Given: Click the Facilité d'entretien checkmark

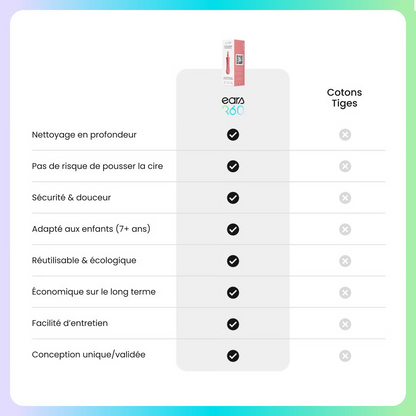Looking at the screenshot, I should click(233, 324).
